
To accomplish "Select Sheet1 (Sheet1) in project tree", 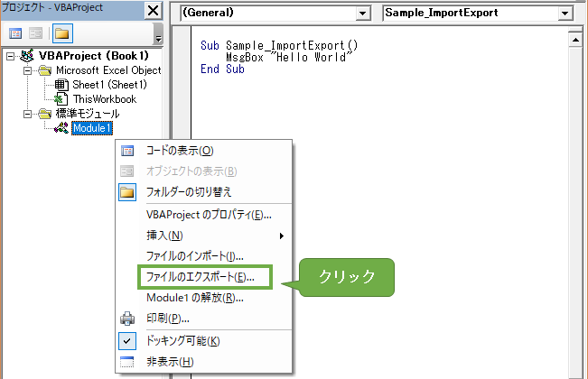I will 109,85.
